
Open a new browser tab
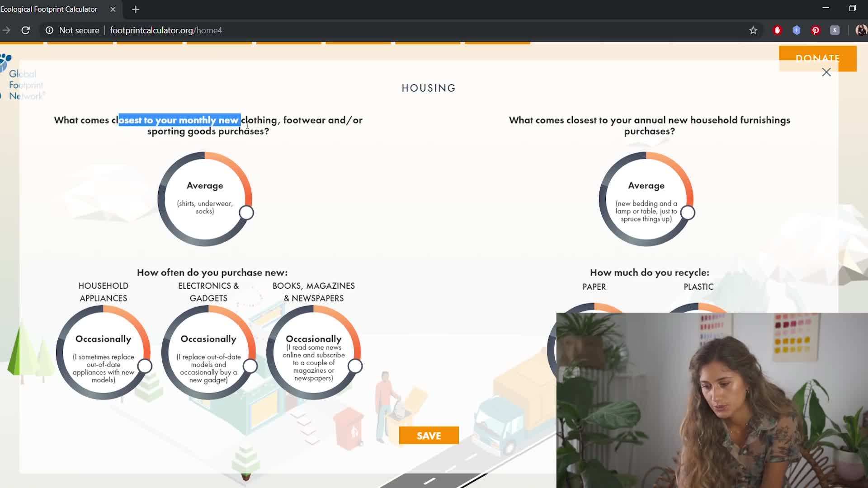(x=136, y=9)
